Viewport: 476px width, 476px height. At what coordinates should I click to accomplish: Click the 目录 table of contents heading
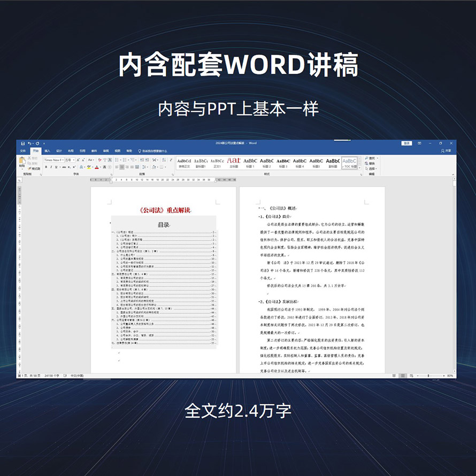pos(164,225)
